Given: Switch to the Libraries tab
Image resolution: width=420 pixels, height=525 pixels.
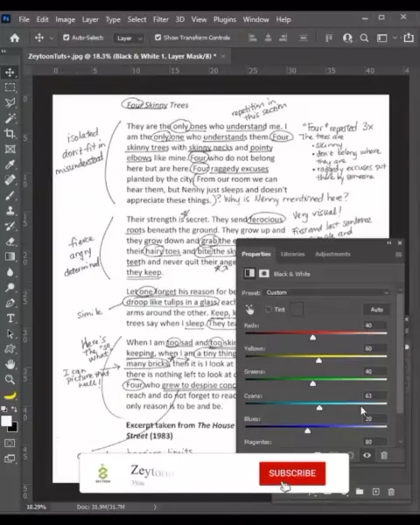Looking at the screenshot, I should pyautogui.click(x=293, y=254).
